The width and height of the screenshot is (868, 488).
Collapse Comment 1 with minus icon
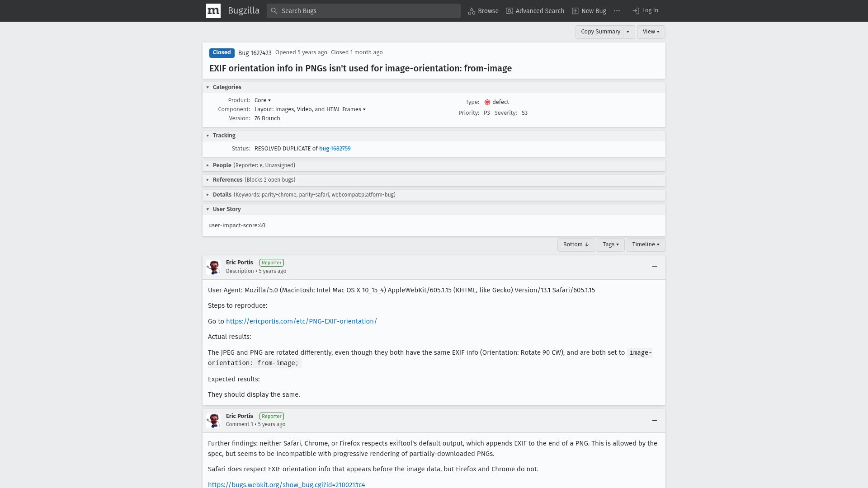(x=654, y=420)
